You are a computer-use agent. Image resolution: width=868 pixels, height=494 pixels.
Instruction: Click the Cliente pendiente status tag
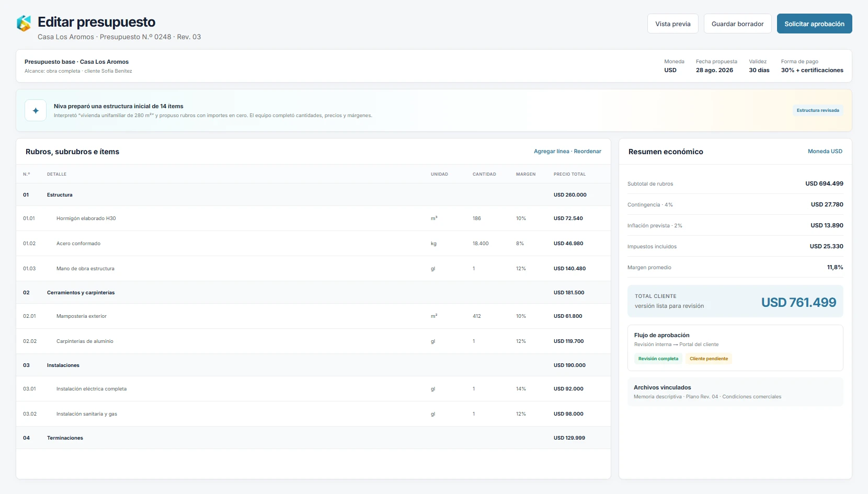tap(709, 359)
